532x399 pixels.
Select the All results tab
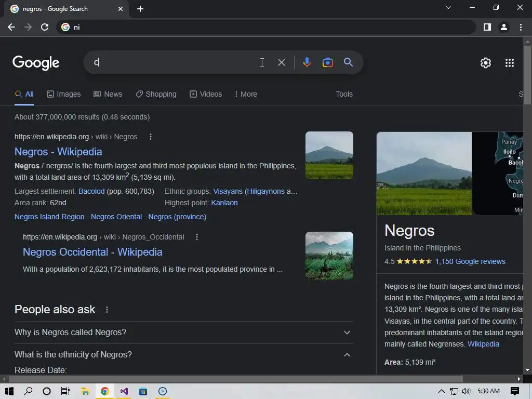pyautogui.click(x=24, y=95)
